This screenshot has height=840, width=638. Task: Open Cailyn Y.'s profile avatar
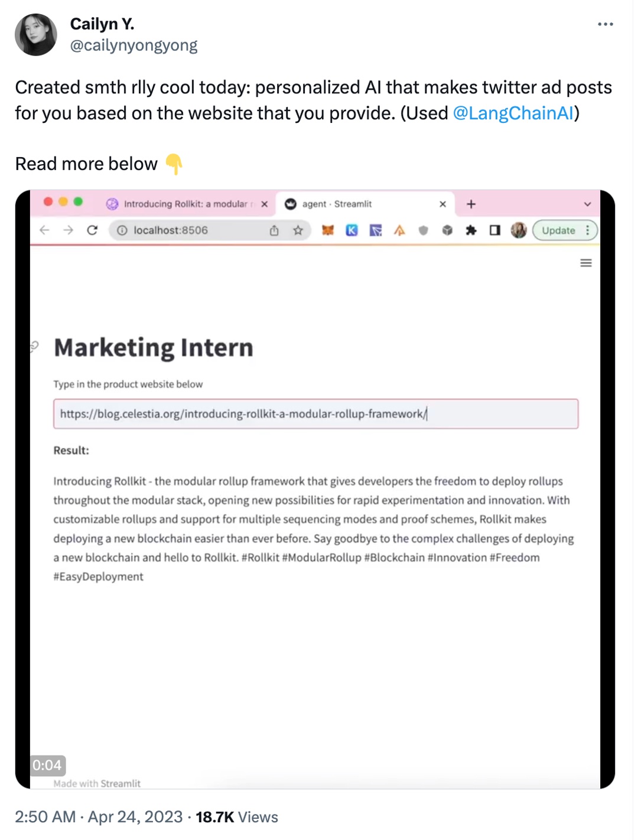pyautogui.click(x=36, y=35)
